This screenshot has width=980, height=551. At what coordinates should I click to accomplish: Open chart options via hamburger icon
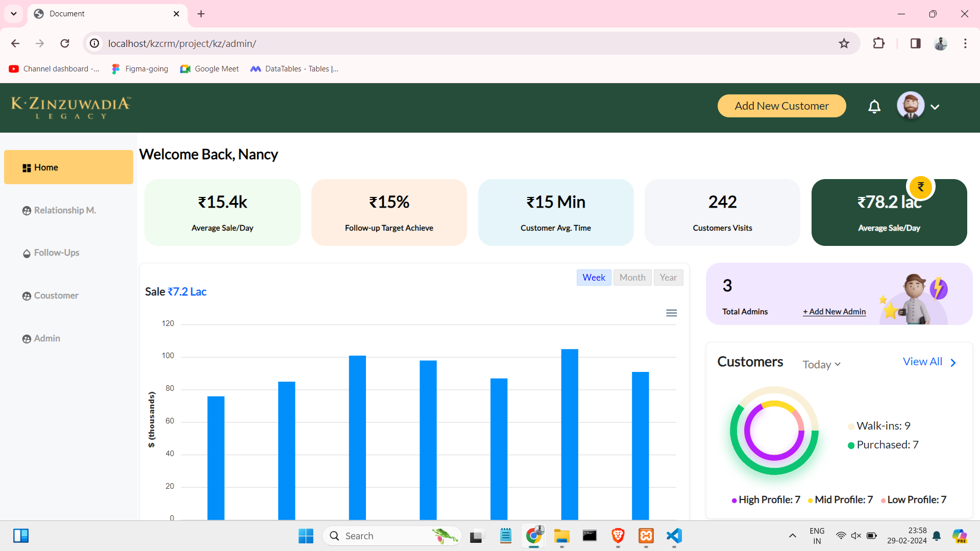[672, 312]
